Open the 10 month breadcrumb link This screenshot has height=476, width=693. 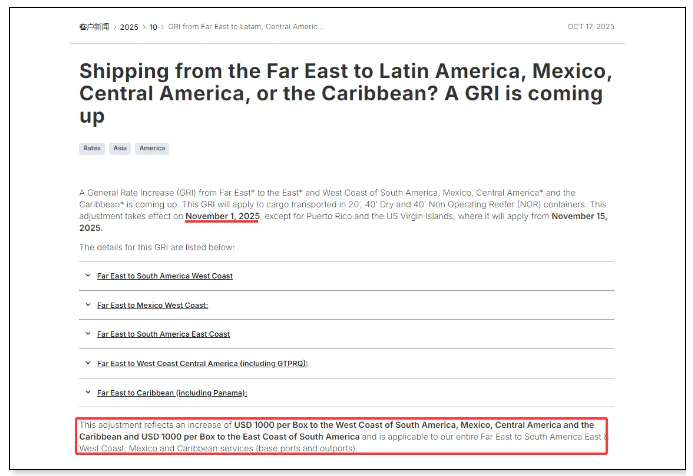pyautogui.click(x=153, y=27)
